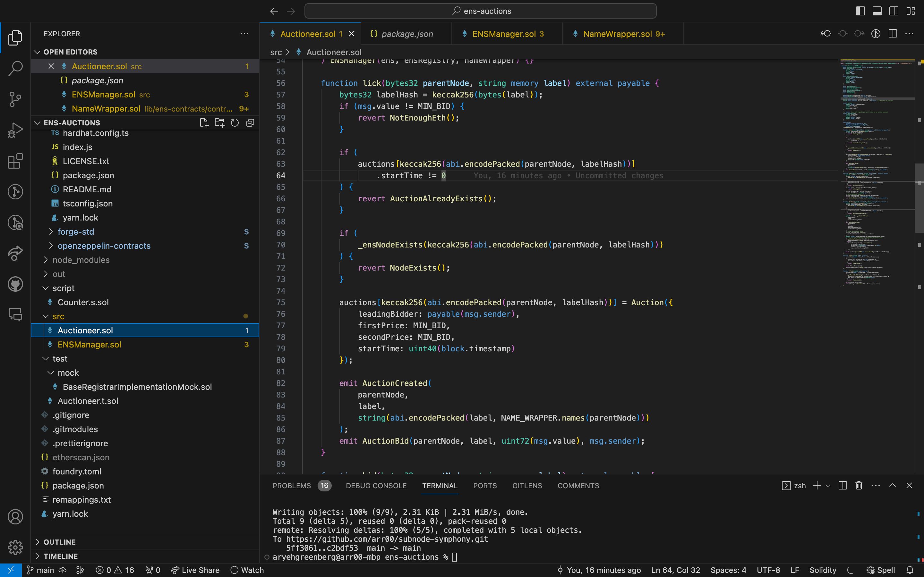Select the GITLENS tab in bottom panel

[x=527, y=485]
